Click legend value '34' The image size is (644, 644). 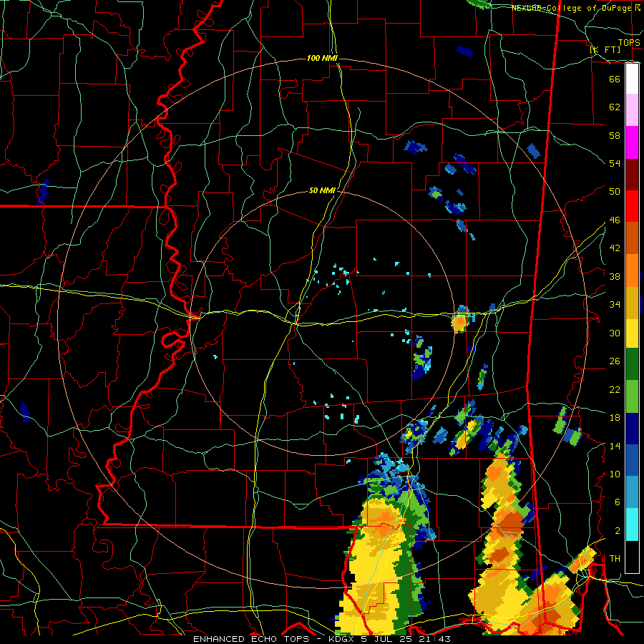[615, 305]
